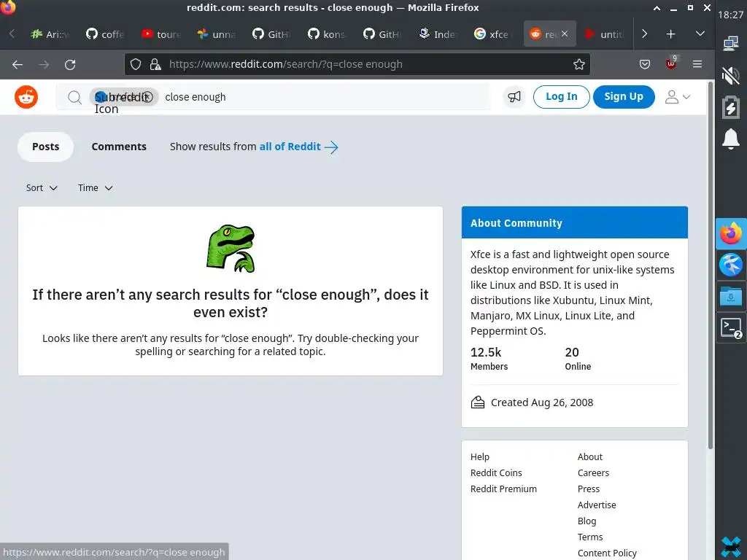
Task: Click the panel clock 18:27
Action: pos(731,15)
